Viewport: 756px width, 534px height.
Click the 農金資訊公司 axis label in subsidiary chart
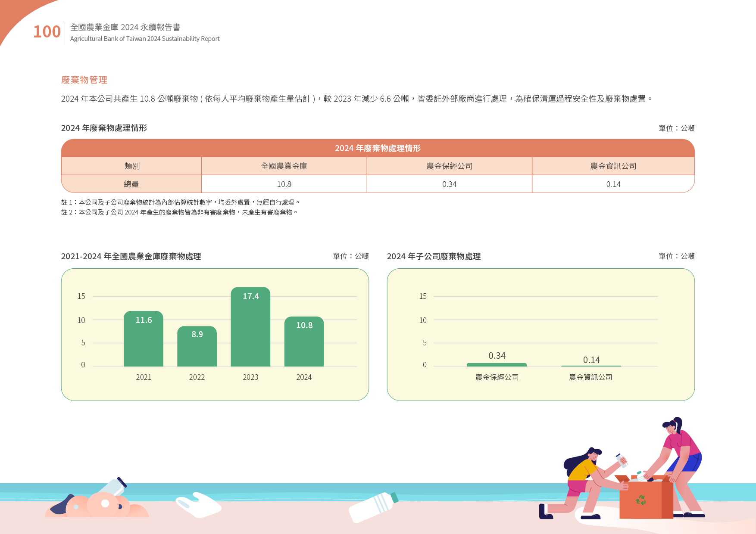tap(590, 377)
